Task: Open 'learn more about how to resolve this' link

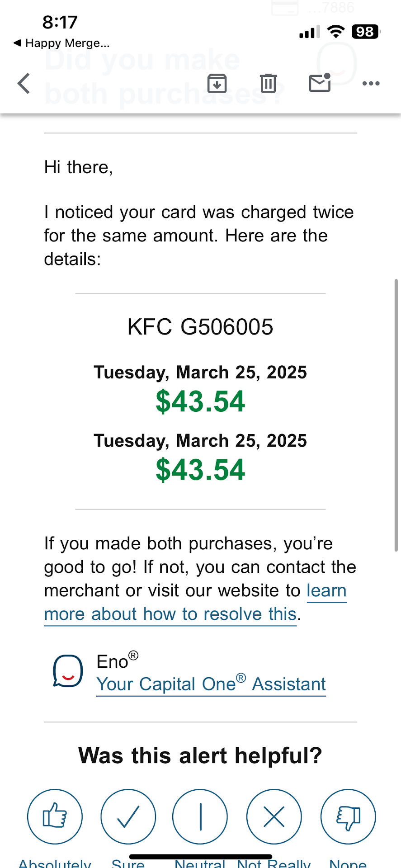Action: (170, 614)
